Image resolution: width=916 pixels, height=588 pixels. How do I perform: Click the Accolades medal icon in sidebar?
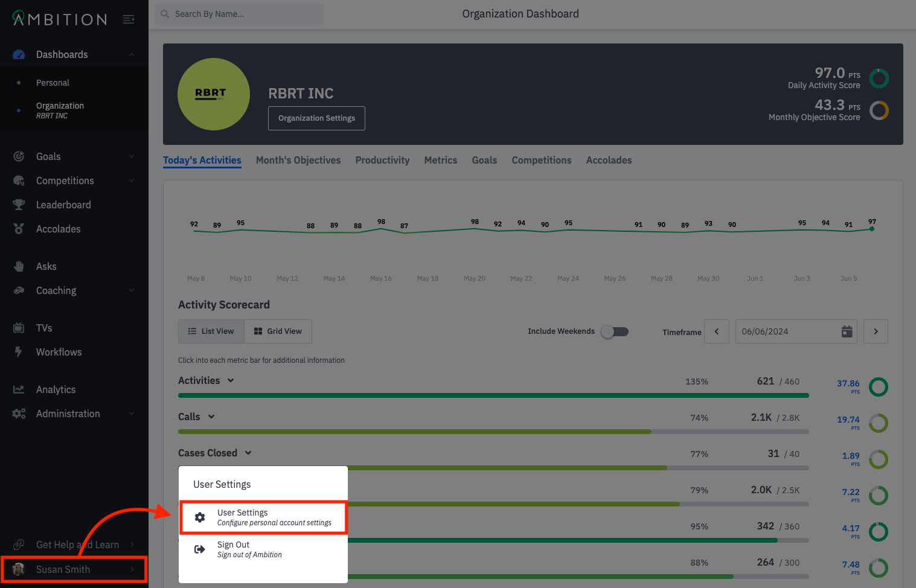coord(19,229)
